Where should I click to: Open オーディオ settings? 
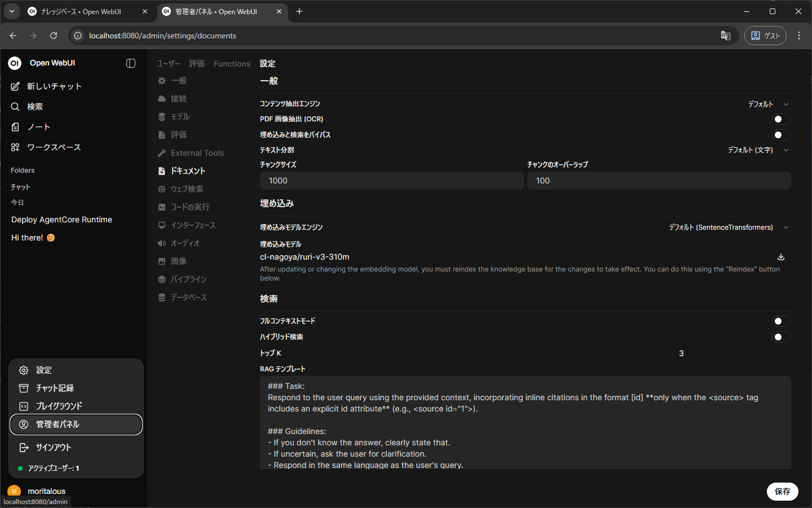coord(179,243)
